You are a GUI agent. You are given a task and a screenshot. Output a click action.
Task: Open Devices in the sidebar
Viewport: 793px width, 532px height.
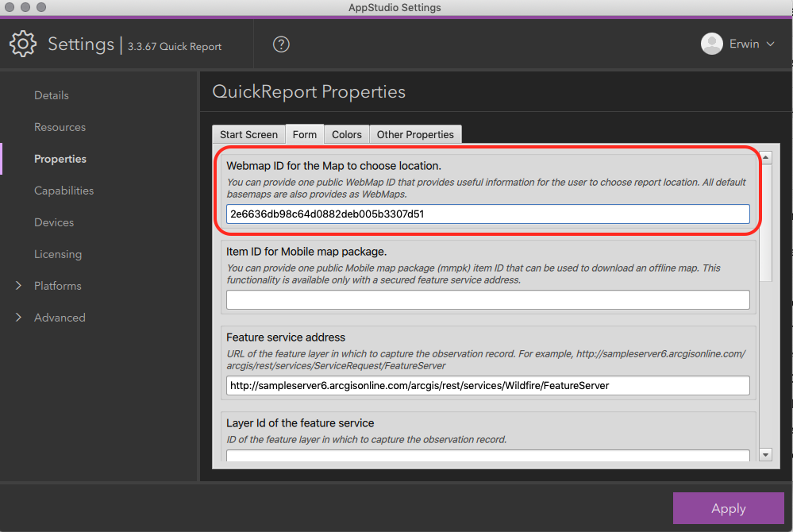coord(54,222)
